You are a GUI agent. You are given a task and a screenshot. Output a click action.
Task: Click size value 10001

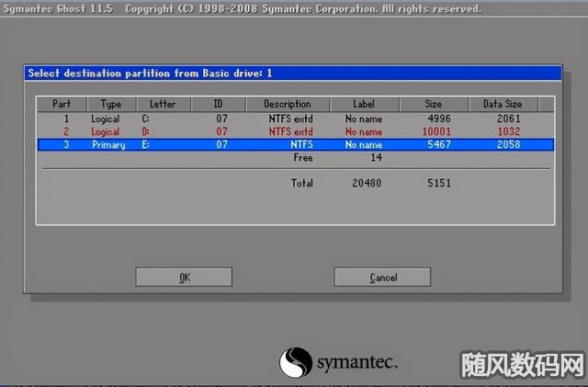436,131
